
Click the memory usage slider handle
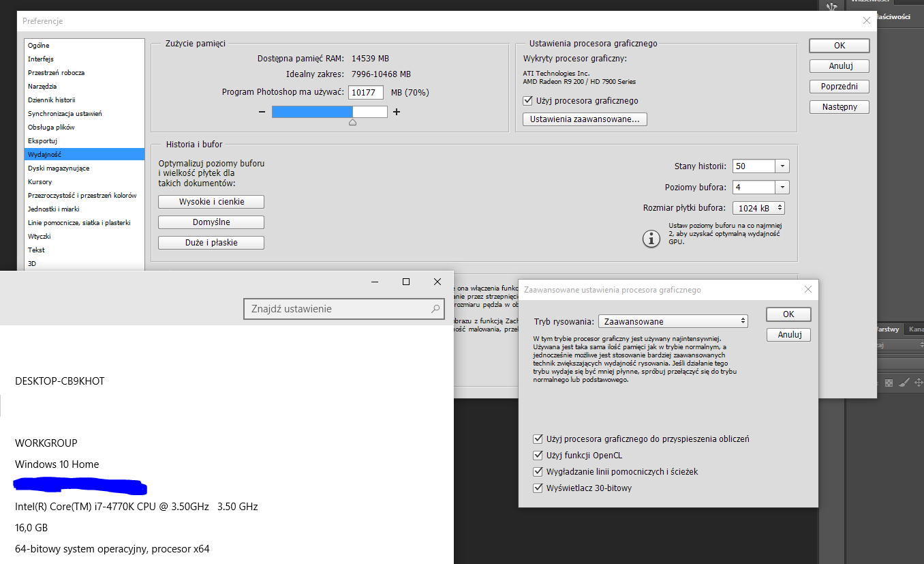coord(352,123)
